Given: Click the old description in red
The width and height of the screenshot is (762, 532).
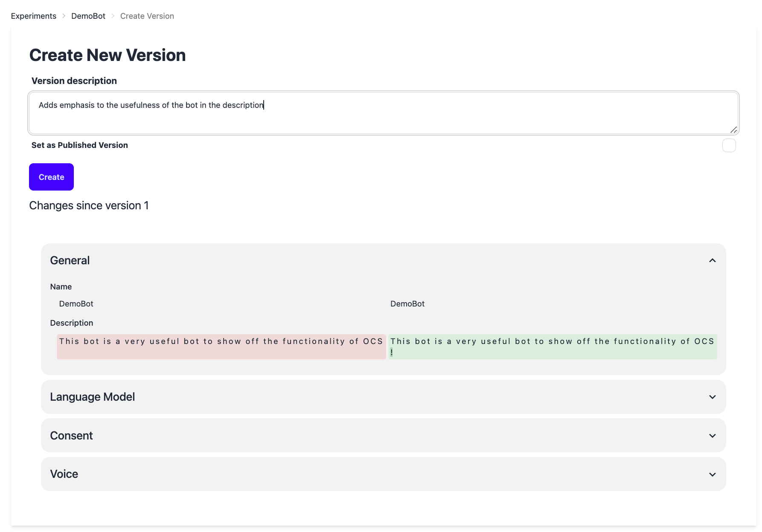Looking at the screenshot, I should point(221,347).
